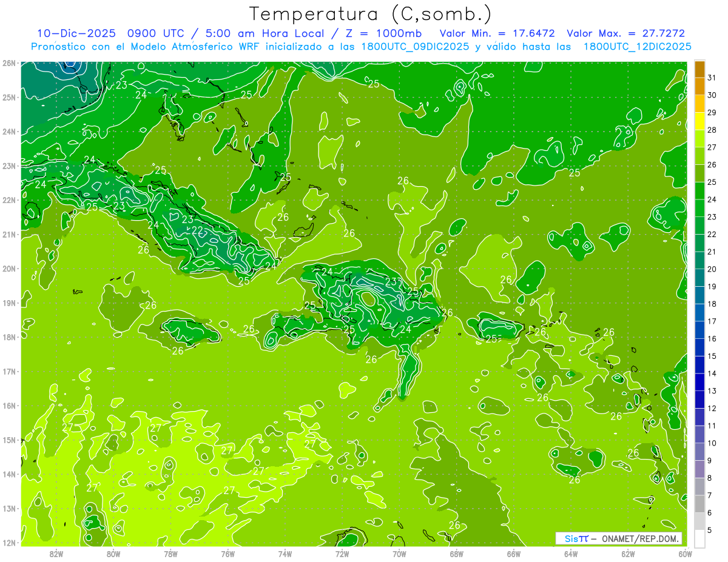728x562 pixels.
Task: Click the '24N' latitude axis label
Action: coord(8,132)
